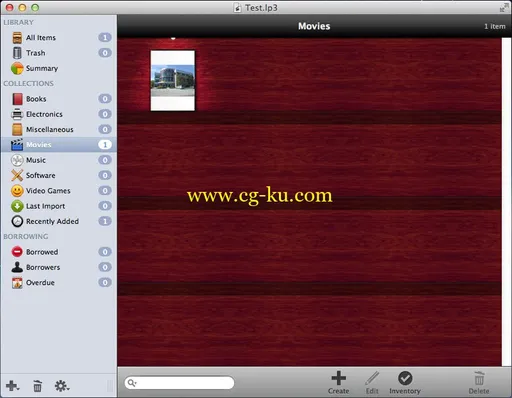
Task: Click the Borrowed red stop icon
Action: click(x=17, y=252)
